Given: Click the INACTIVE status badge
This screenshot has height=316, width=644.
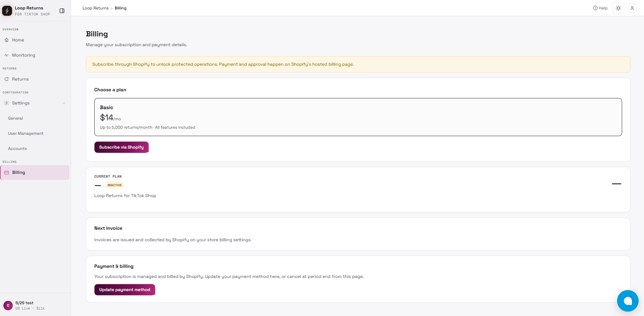Looking at the screenshot, I should tap(115, 185).
